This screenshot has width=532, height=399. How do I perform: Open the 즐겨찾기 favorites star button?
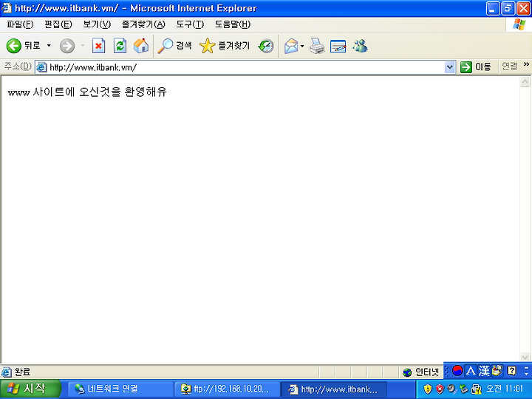pyautogui.click(x=225, y=46)
